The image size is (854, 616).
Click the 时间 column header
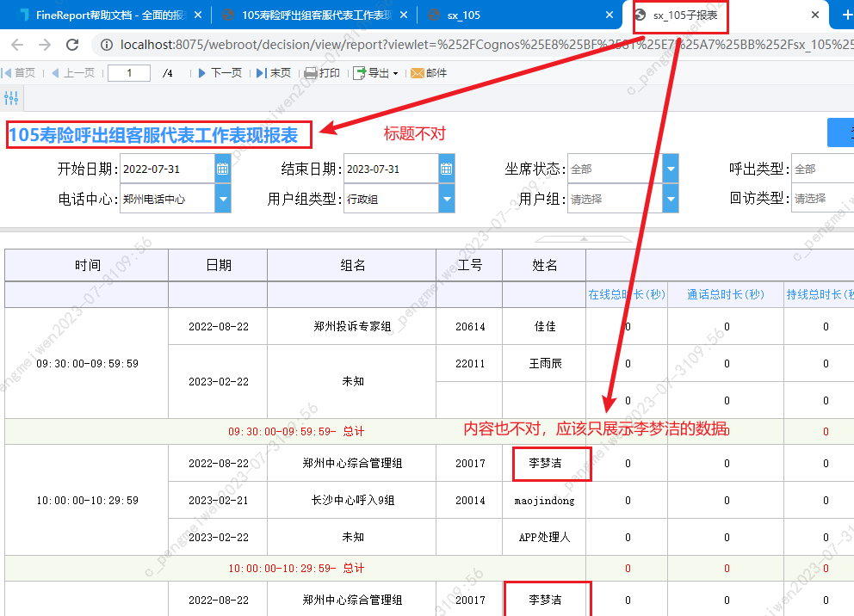click(x=87, y=265)
